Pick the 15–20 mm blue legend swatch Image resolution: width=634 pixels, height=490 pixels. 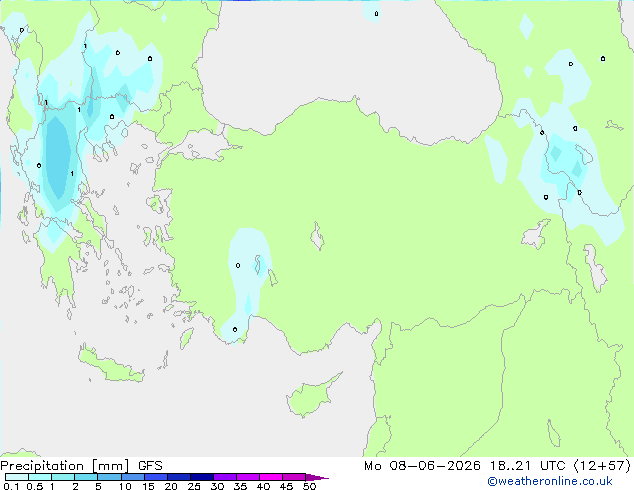point(156,477)
